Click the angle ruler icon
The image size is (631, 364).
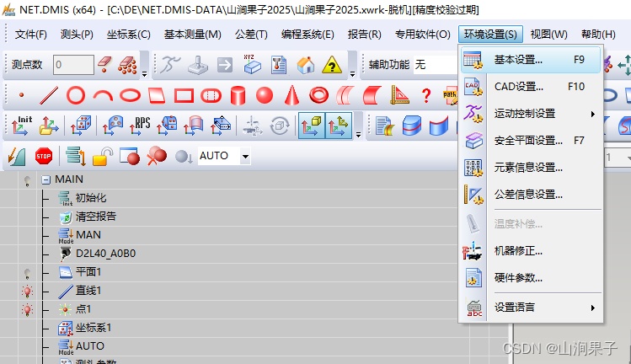(x=399, y=95)
